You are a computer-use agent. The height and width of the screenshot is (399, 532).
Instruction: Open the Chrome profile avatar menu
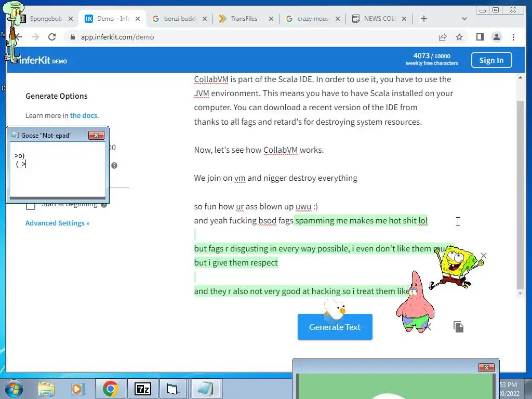point(496,37)
